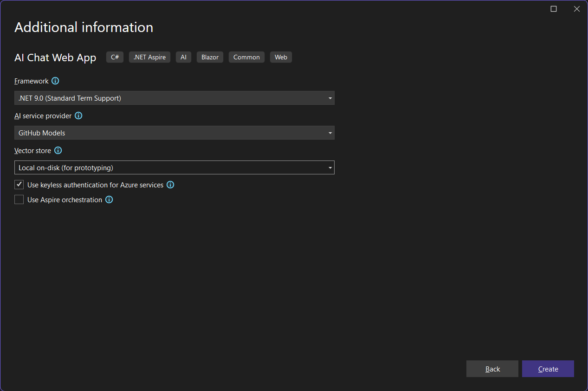The height and width of the screenshot is (391, 588).
Task: Open the Vector store dropdown
Action: (x=174, y=167)
